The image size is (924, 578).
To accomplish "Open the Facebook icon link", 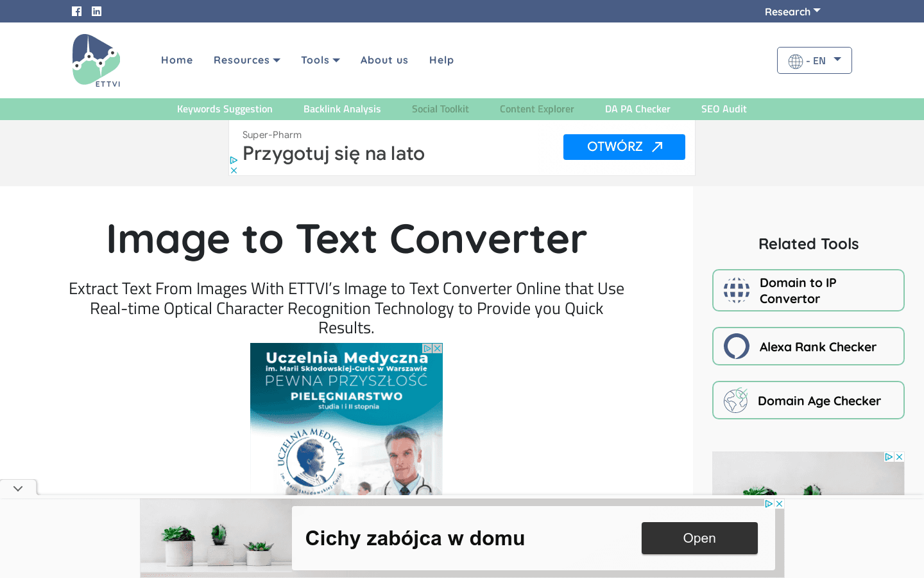I will (x=76, y=11).
